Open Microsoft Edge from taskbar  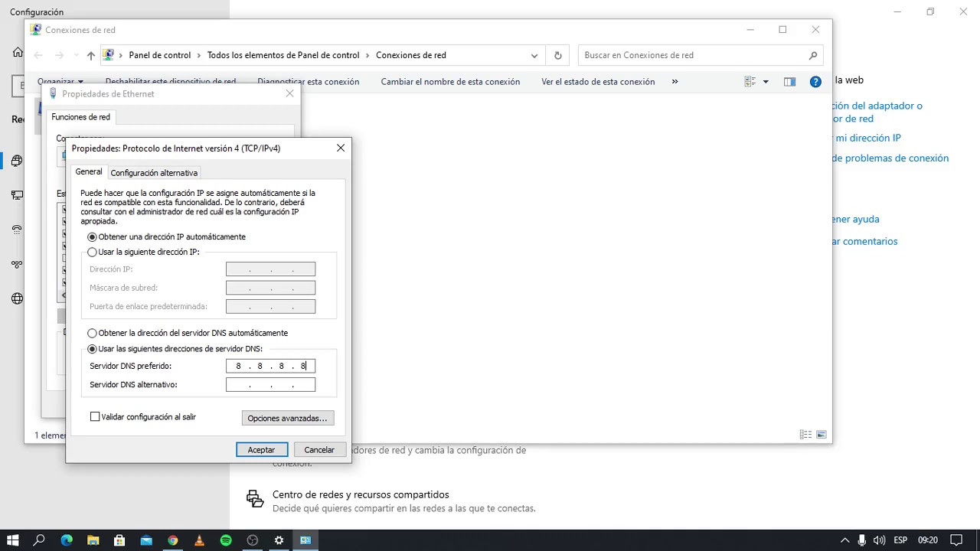[66, 540]
